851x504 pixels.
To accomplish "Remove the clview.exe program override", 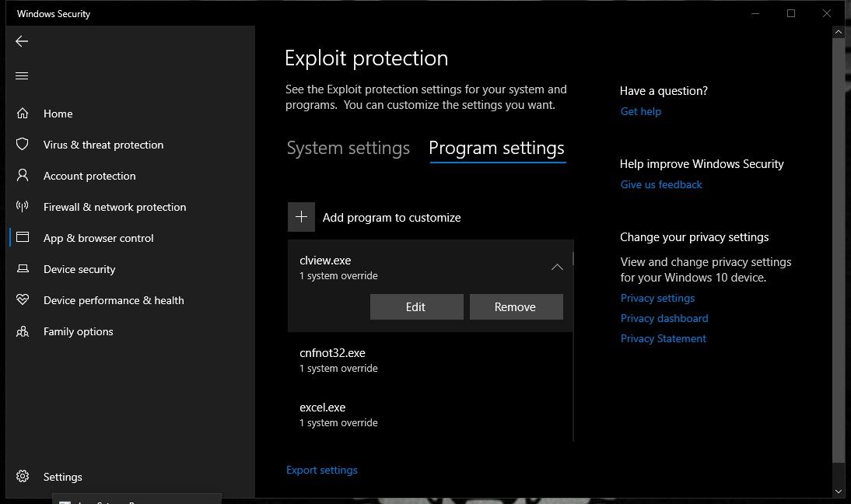I will point(516,307).
